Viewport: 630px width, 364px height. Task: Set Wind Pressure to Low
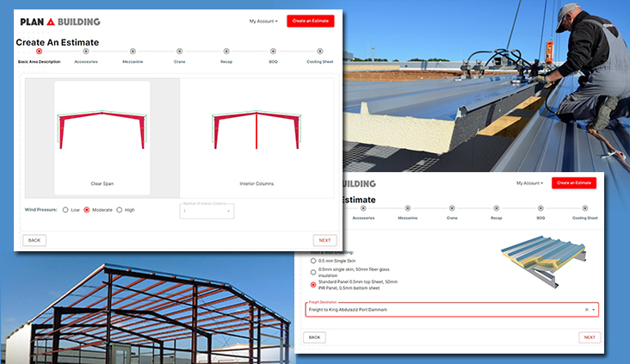pos(65,210)
